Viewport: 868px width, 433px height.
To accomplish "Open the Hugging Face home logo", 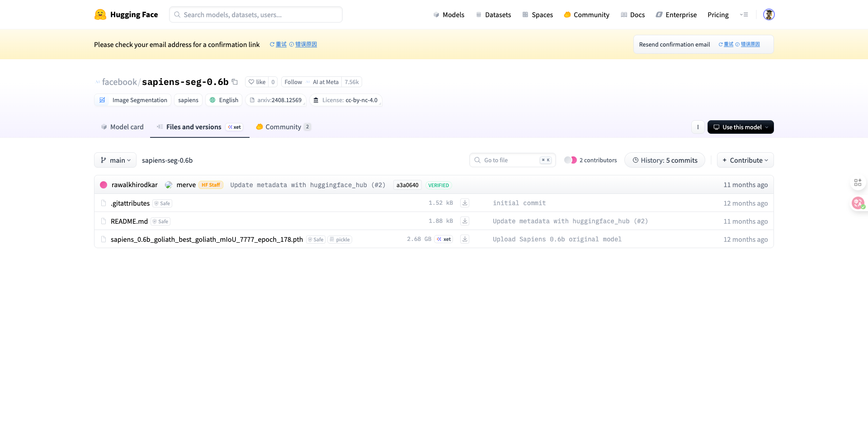I will [126, 14].
